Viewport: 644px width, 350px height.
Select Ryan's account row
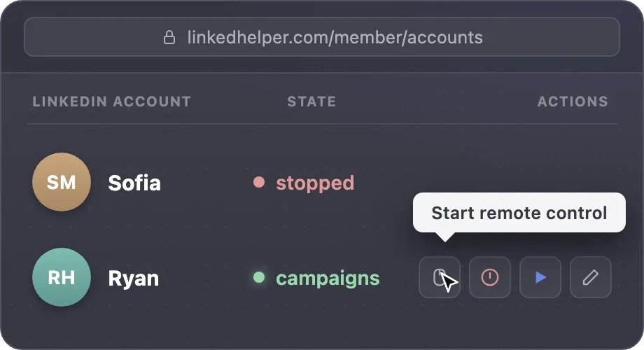(x=322, y=277)
